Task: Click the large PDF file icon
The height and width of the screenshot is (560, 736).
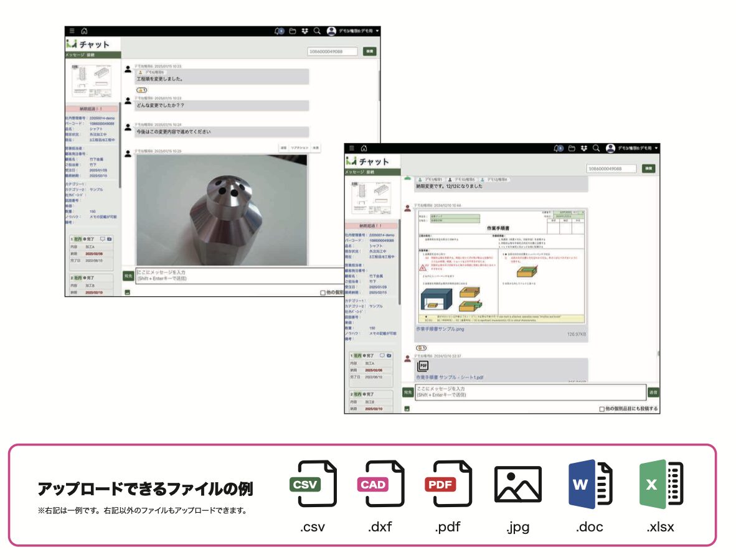Action: [448, 483]
